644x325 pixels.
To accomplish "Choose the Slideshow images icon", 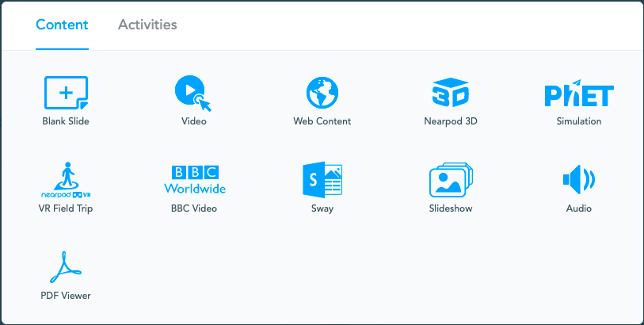I will point(451,180).
